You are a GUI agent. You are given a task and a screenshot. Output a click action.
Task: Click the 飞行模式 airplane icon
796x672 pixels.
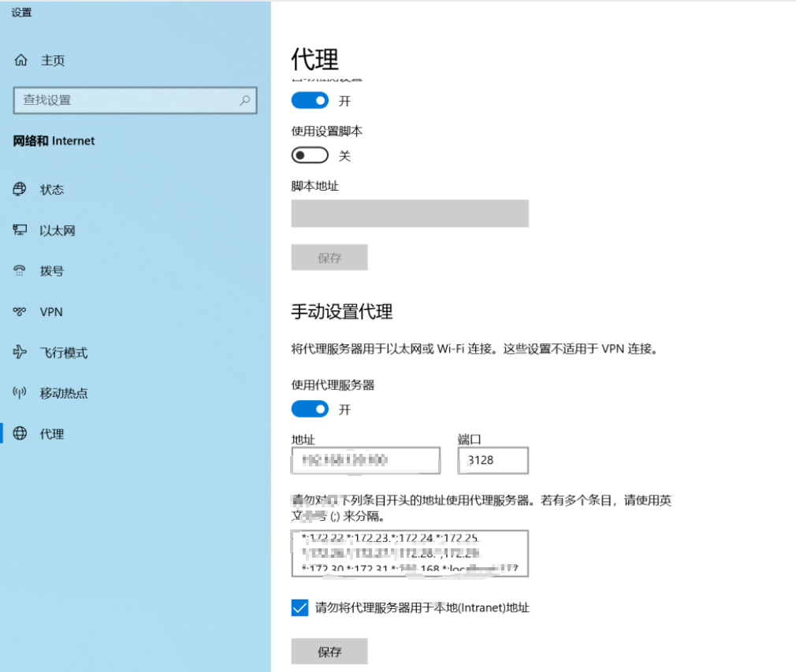pyautogui.click(x=19, y=351)
